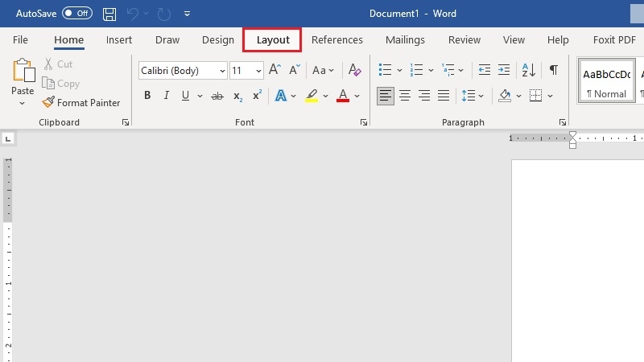Toggle the AutoSave switch

click(x=76, y=13)
